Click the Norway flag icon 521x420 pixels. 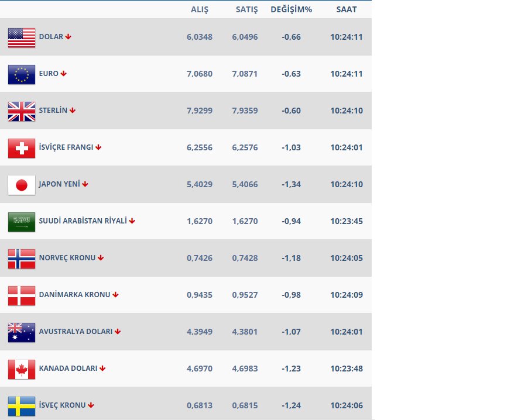[x=22, y=259]
